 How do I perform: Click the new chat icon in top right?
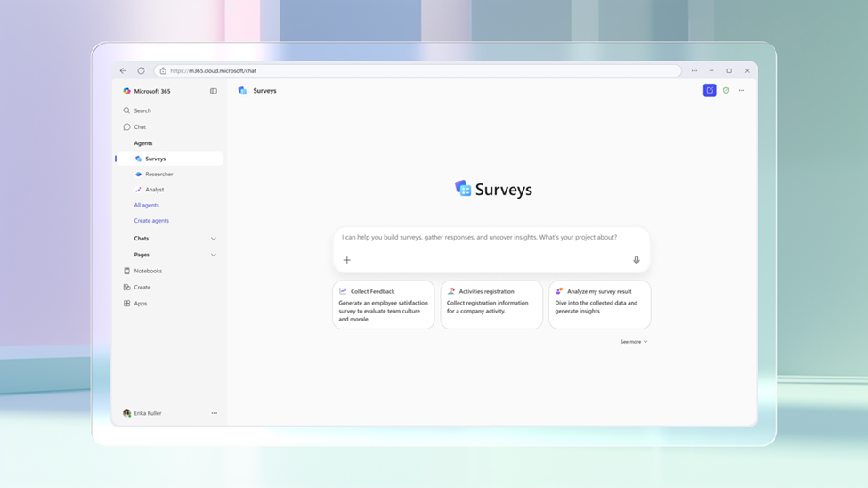point(710,90)
